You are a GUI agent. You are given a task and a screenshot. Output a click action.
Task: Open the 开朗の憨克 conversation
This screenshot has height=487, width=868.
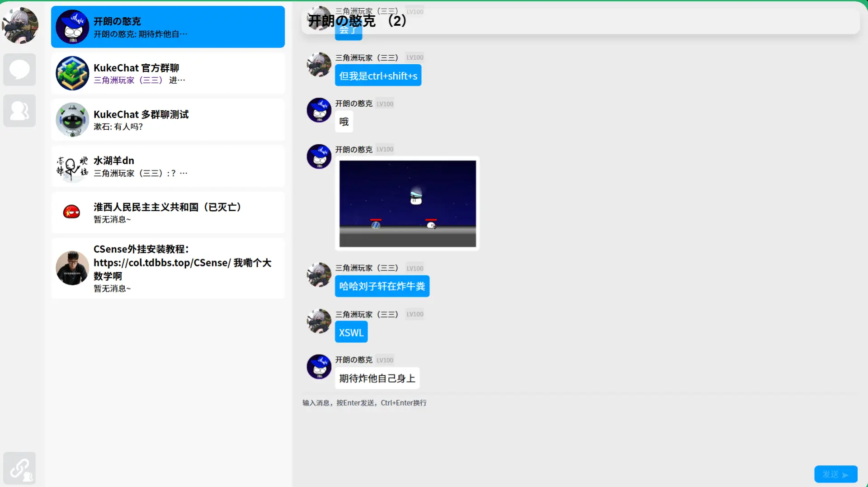pyautogui.click(x=168, y=27)
